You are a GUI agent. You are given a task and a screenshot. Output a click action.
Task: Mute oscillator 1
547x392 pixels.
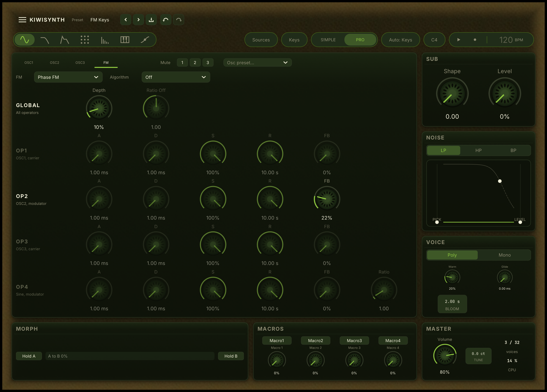182,62
